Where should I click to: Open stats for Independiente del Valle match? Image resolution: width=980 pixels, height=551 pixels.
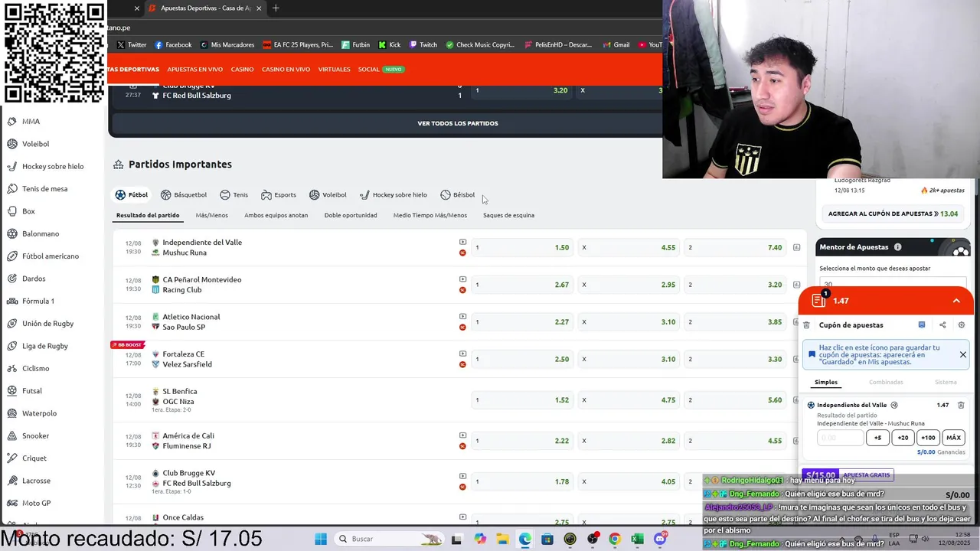[797, 248]
